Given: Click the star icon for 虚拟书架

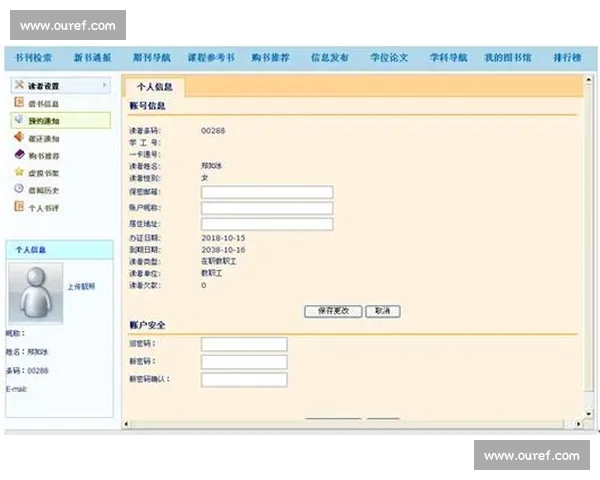Looking at the screenshot, I should 19,172.
